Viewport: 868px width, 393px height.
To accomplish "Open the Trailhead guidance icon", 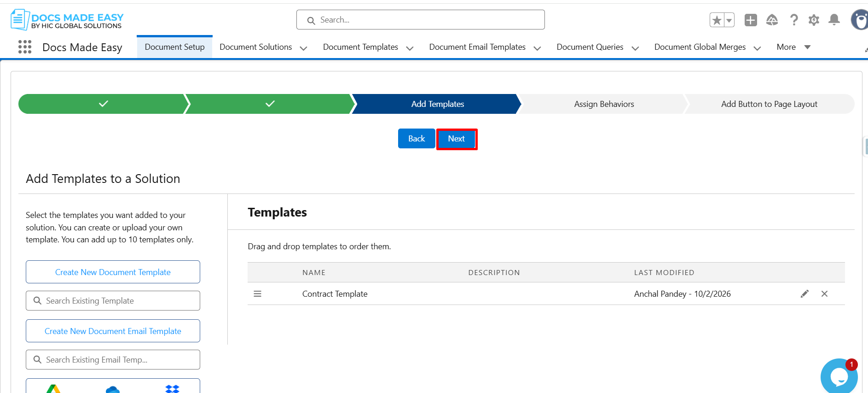I will (772, 20).
